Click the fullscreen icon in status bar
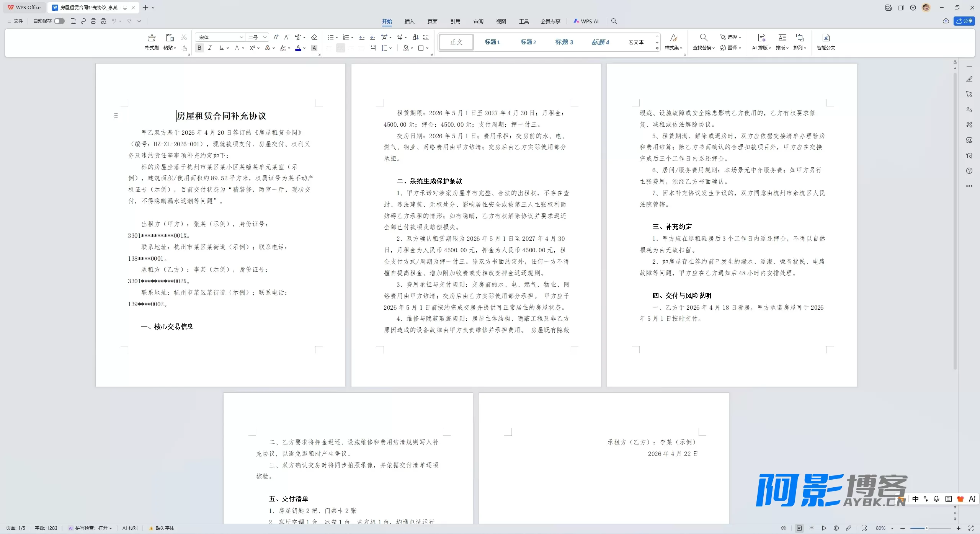This screenshot has width=980, height=534. click(x=971, y=528)
